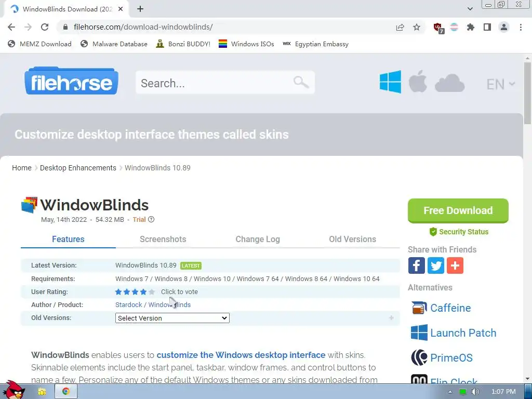Rate WindowBlinds with the fifth star
The height and width of the screenshot is (399, 532).
152,292
